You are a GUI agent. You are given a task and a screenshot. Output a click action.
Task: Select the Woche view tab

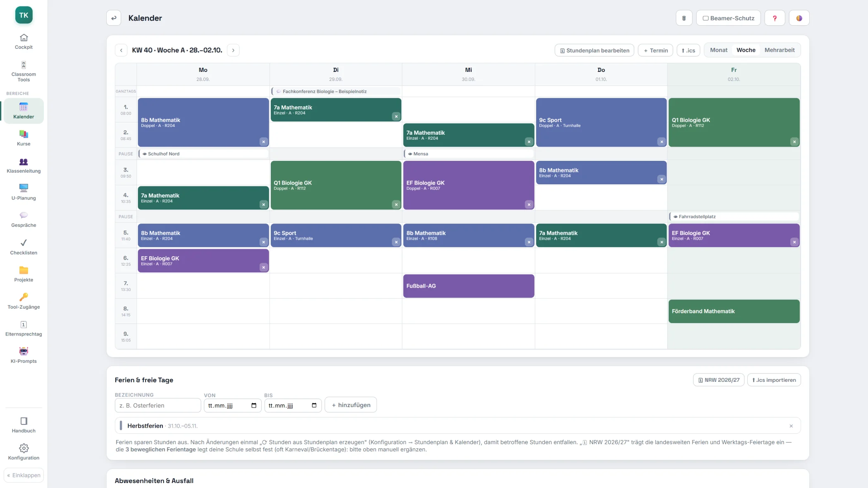[746, 50]
